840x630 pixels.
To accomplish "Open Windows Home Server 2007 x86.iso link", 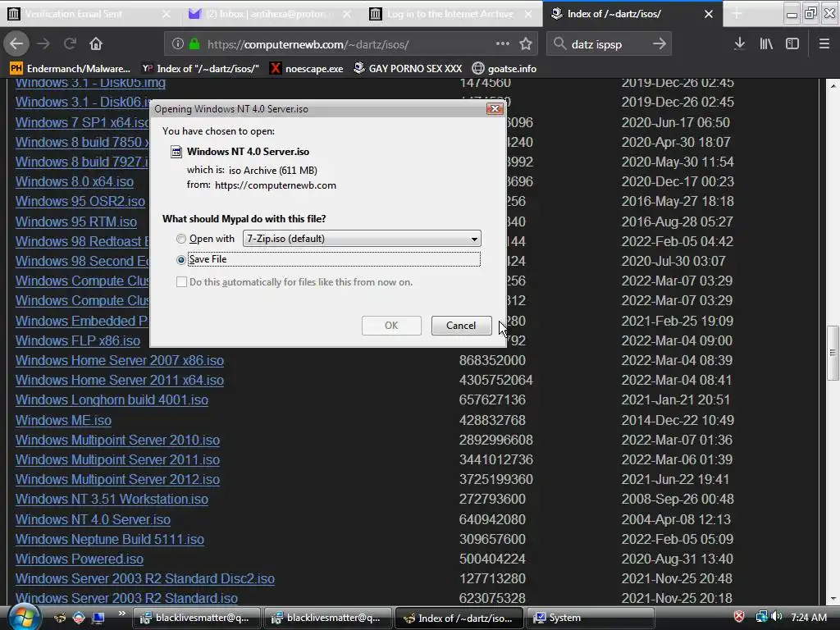I will tap(120, 361).
